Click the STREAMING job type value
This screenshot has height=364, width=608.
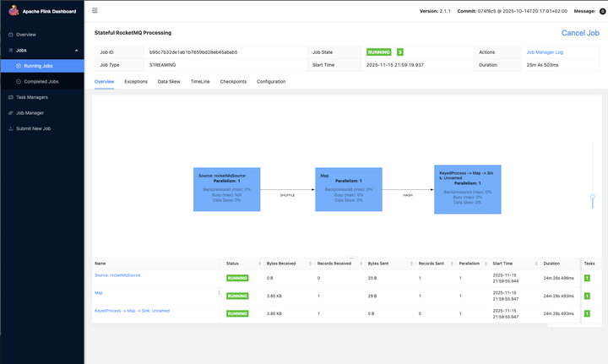162,65
